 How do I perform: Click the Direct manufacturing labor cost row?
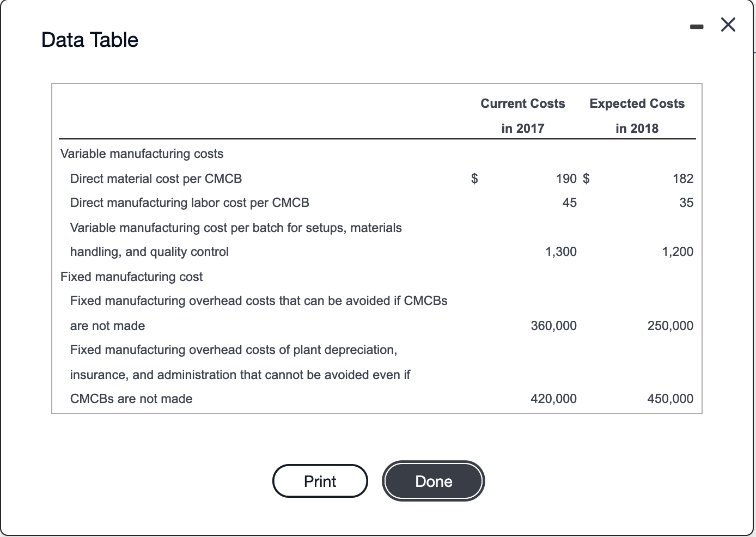click(x=189, y=203)
